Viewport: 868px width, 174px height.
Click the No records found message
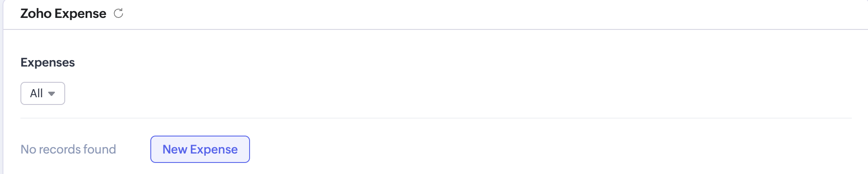coord(68,149)
